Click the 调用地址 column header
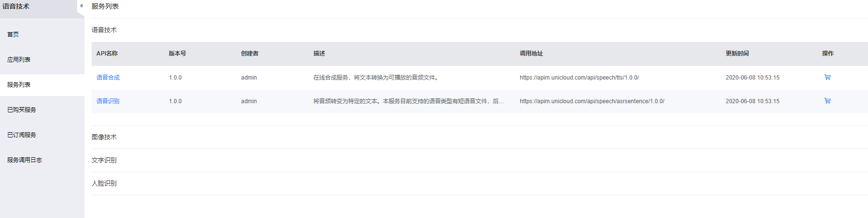 pos(531,54)
